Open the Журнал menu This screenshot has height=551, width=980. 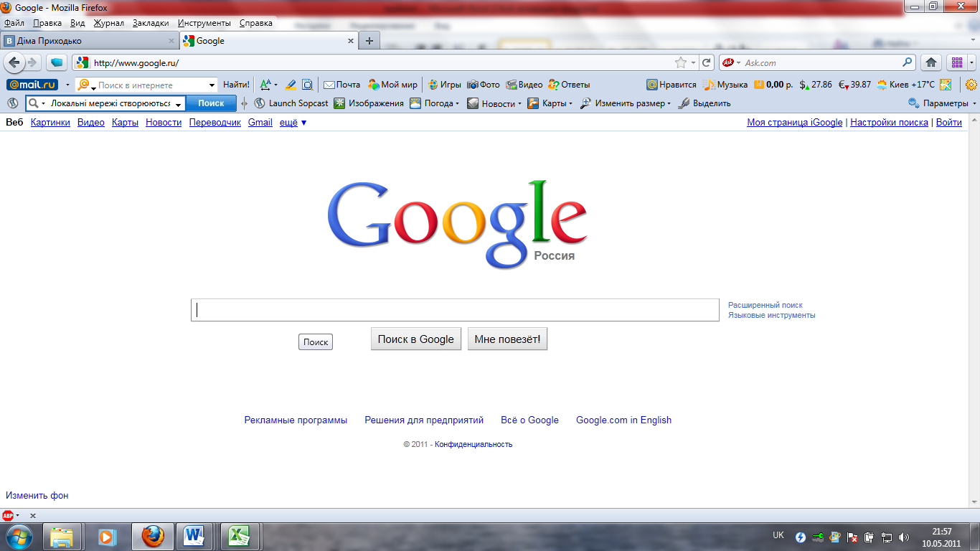[109, 23]
